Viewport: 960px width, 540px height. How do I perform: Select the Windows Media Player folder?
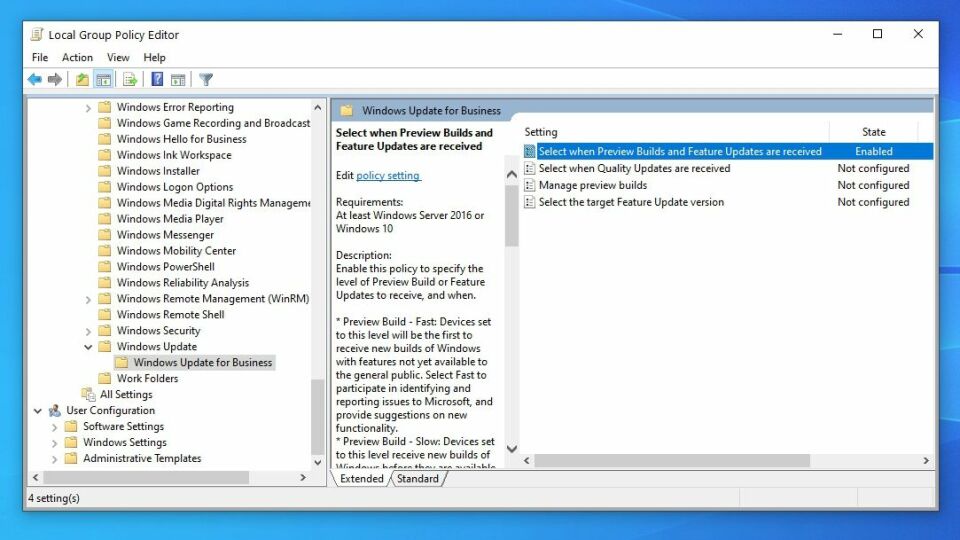[170, 219]
